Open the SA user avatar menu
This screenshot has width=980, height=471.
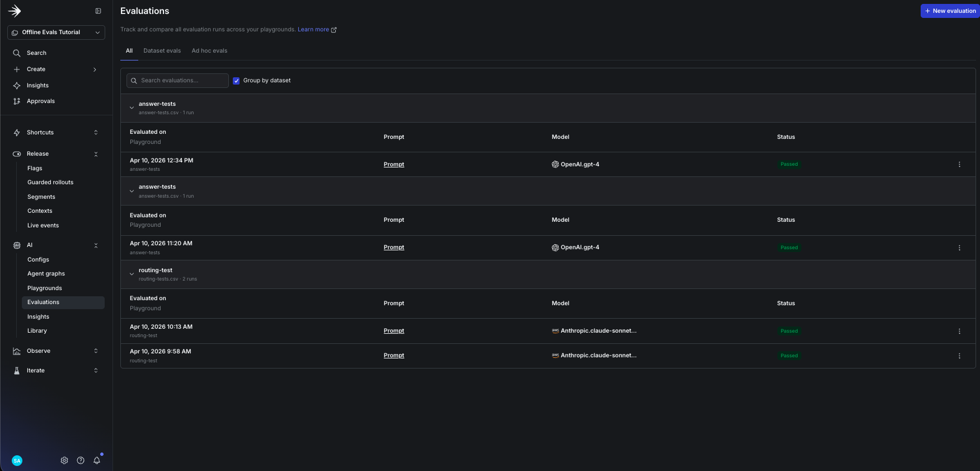click(x=17, y=460)
